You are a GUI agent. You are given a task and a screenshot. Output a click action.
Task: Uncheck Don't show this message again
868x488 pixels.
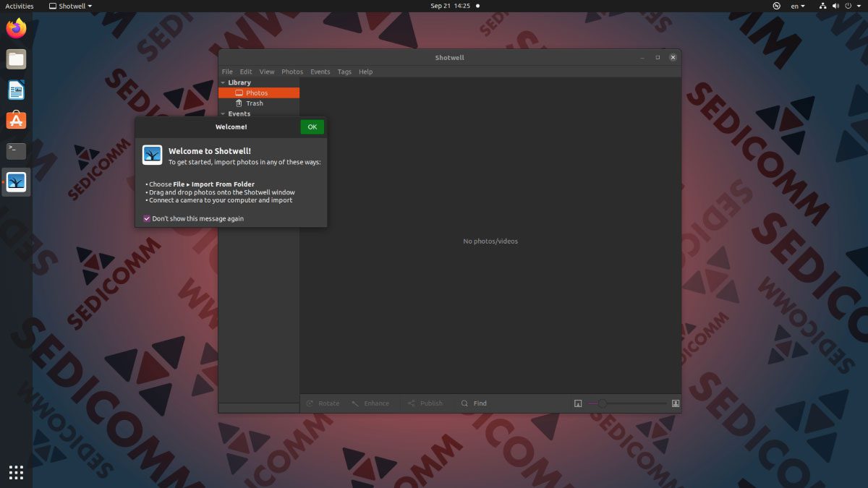click(x=147, y=218)
